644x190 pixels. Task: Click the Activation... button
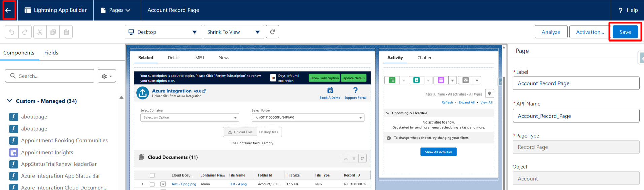click(590, 32)
